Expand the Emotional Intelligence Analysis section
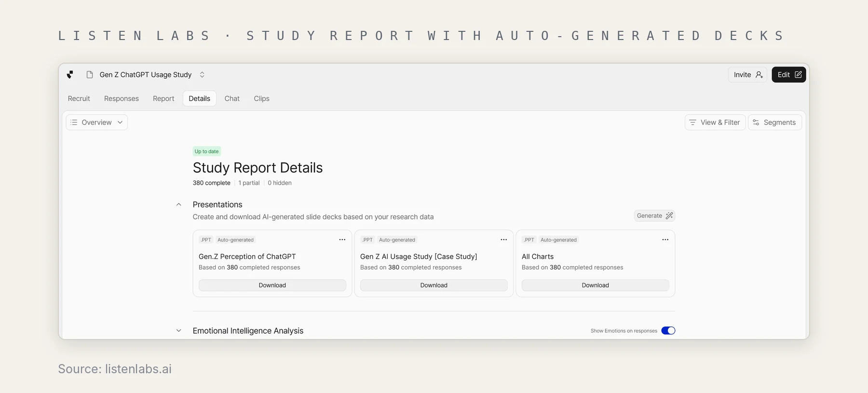This screenshot has width=868, height=393. click(x=179, y=331)
